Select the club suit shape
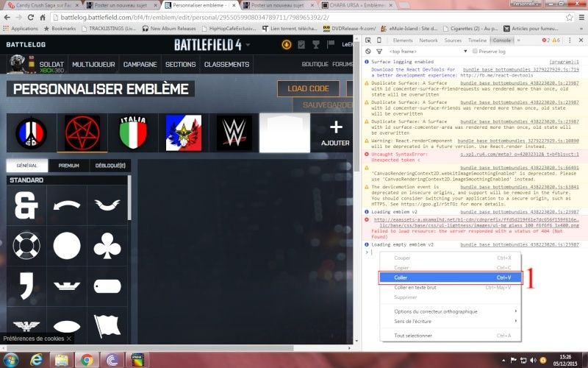The width and height of the screenshot is (588, 368). [x=107, y=246]
